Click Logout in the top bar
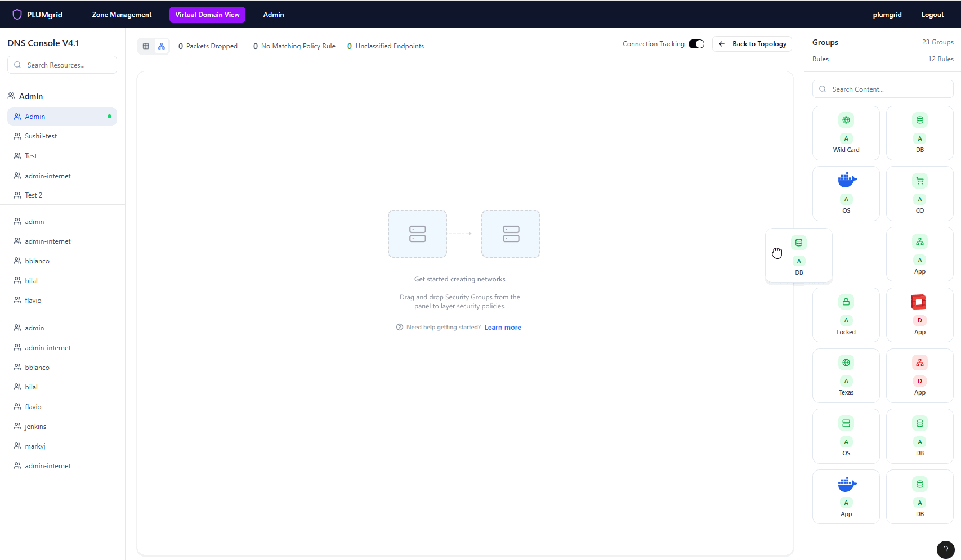Screen dimensions: 961x560 (x=932, y=15)
